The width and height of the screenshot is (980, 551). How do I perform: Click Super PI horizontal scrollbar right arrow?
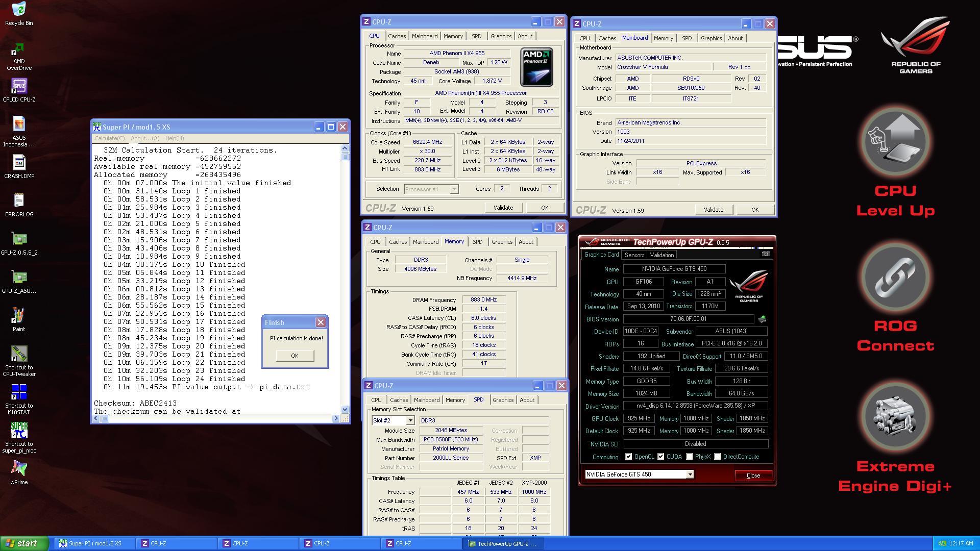(x=336, y=418)
